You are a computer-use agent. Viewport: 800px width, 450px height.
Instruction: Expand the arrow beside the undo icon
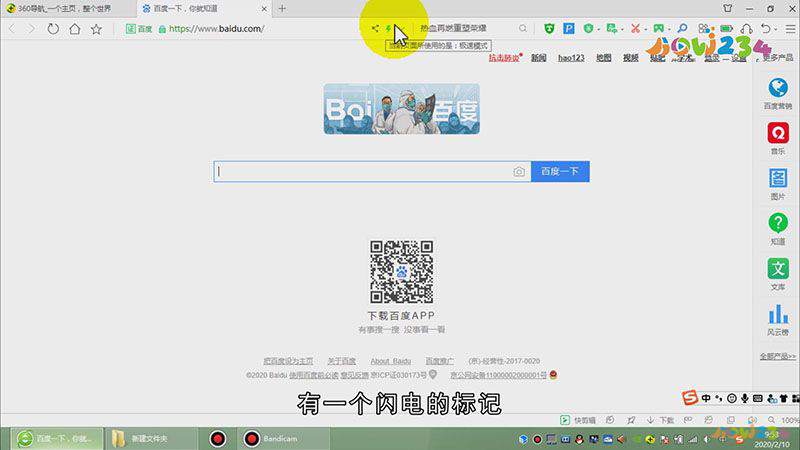pos(776,30)
